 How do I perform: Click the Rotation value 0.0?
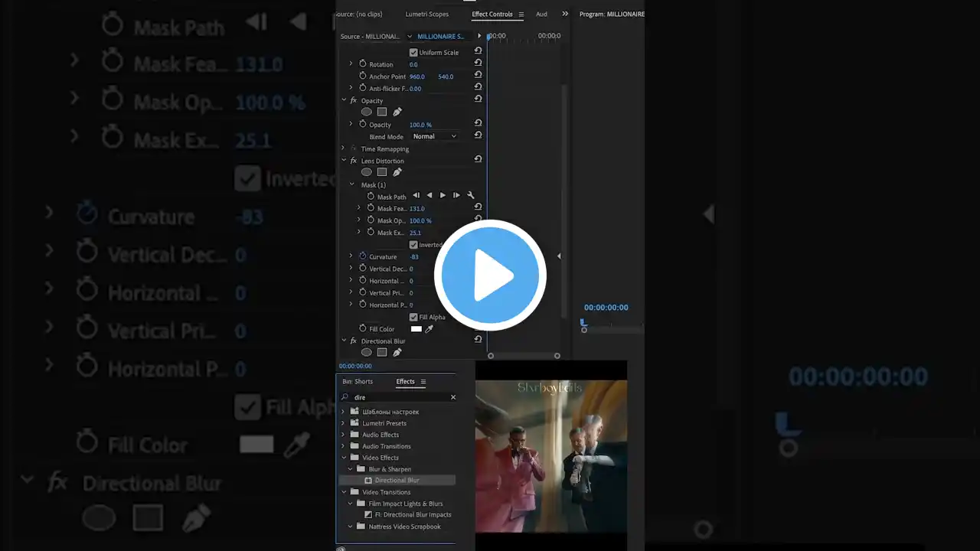(x=413, y=64)
